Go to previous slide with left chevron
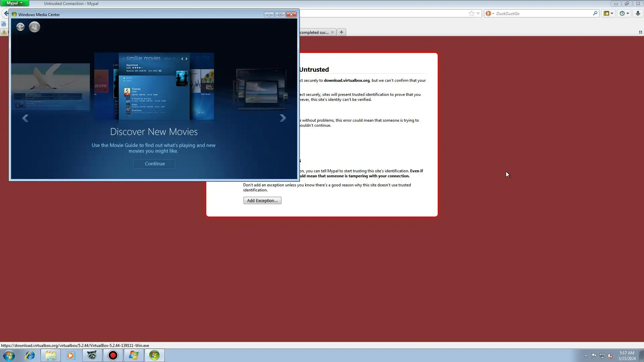This screenshot has width=644, height=362. click(25, 118)
